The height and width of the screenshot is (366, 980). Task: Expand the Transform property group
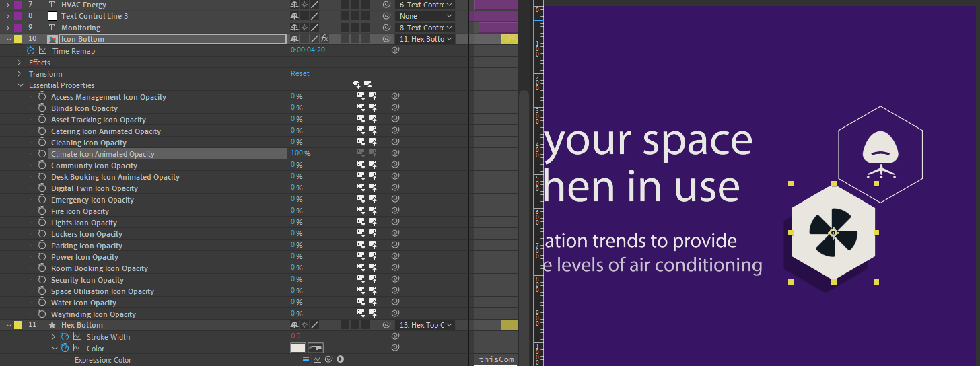click(x=20, y=74)
